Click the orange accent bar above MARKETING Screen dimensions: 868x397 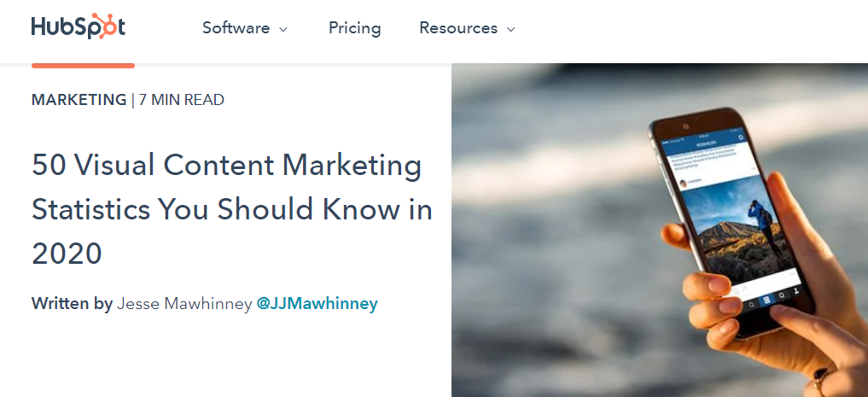coord(83,65)
